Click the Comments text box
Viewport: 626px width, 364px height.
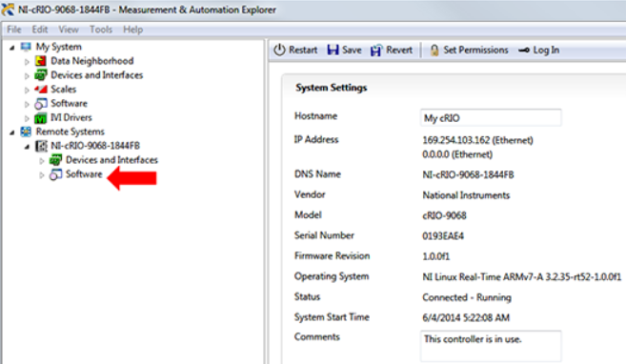point(491,346)
